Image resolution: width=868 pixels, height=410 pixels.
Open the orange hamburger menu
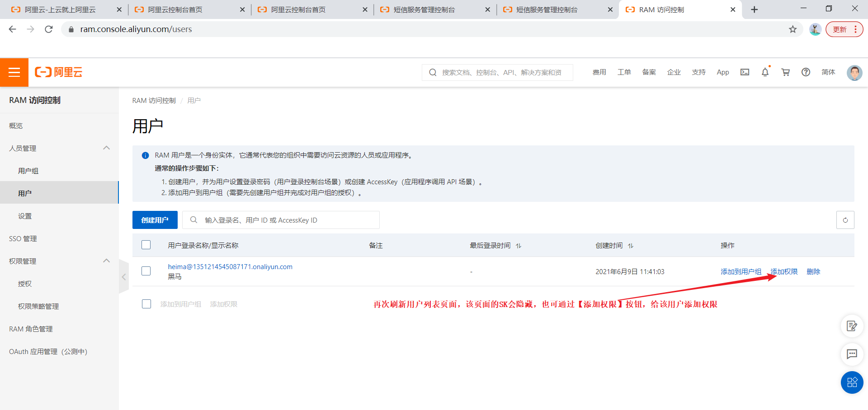point(14,72)
